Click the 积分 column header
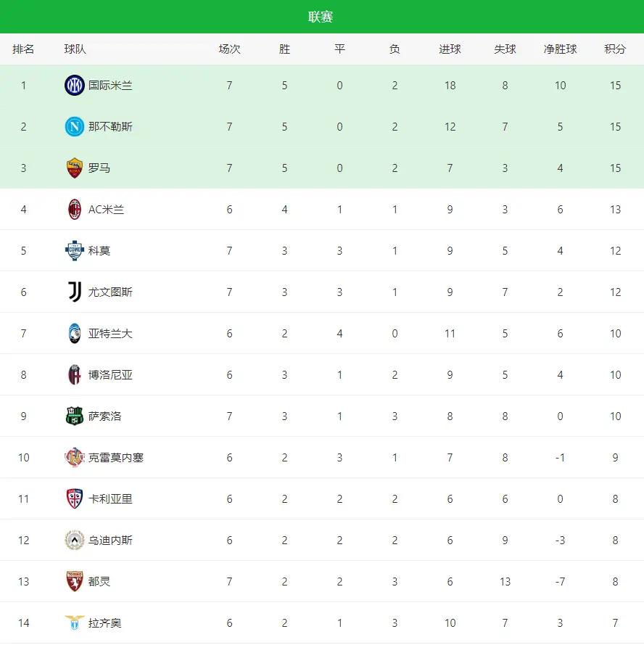Image resolution: width=644 pixels, height=645 pixels. (615, 49)
